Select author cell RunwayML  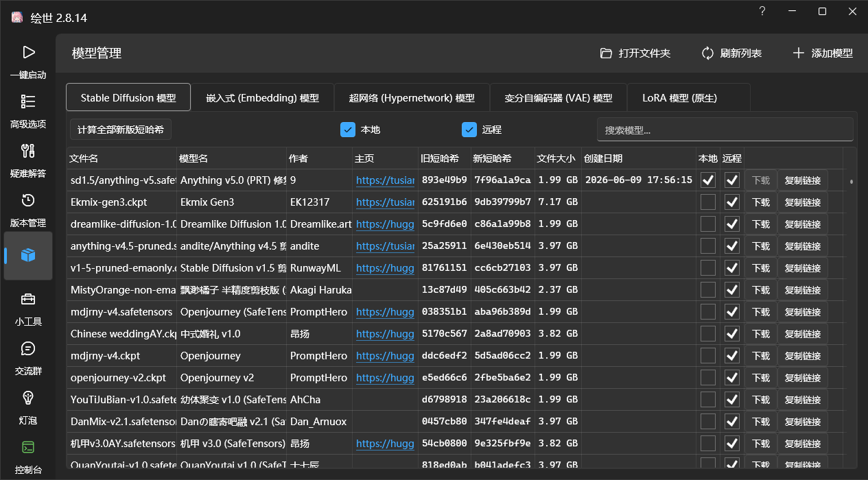319,268
